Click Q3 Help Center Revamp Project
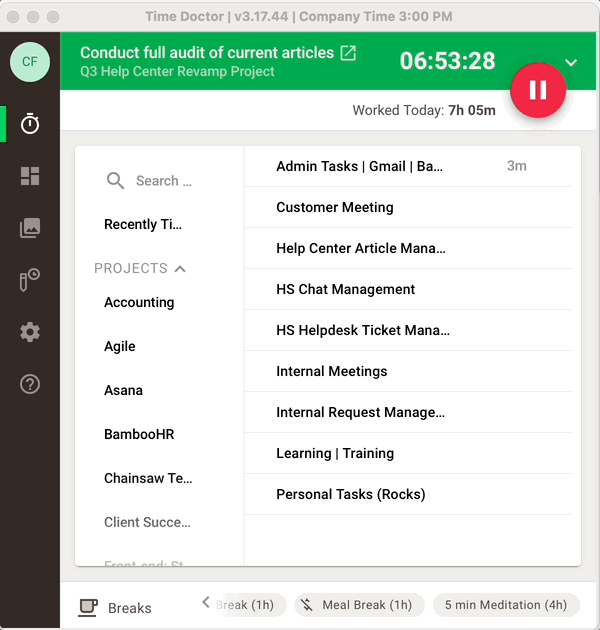The height and width of the screenshot is (630, 600). pyautogui.click(x=177, y=72)
